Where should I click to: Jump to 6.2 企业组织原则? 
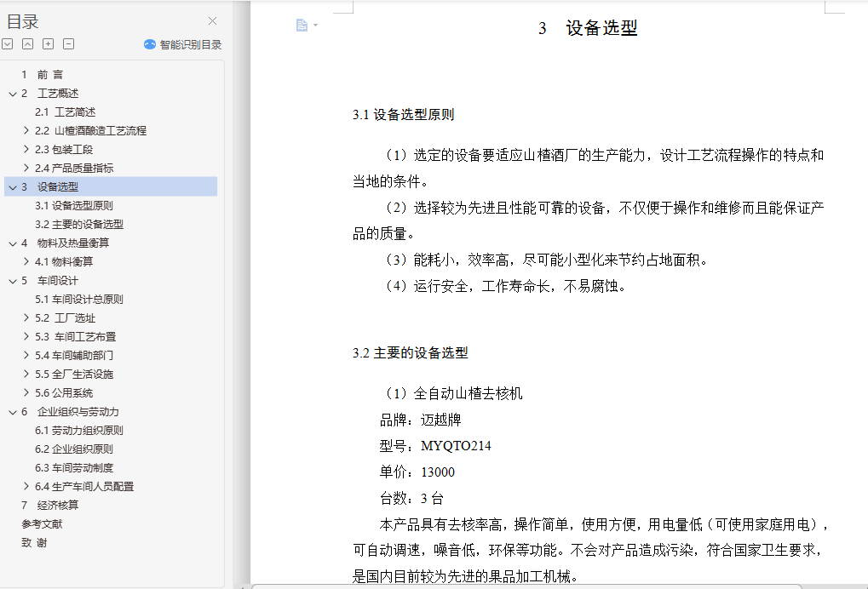click(x=73, y=449)
